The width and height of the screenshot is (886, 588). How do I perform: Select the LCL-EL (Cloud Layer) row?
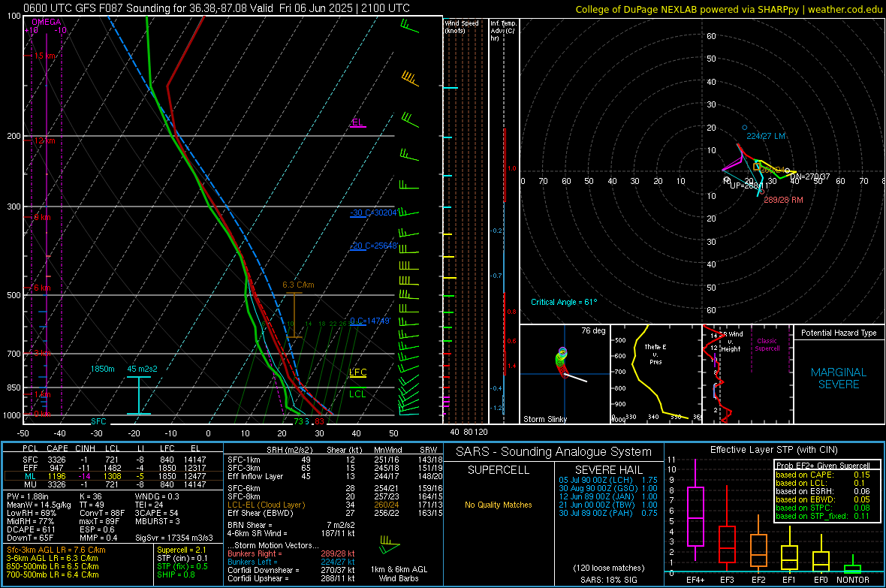point(335,505)
